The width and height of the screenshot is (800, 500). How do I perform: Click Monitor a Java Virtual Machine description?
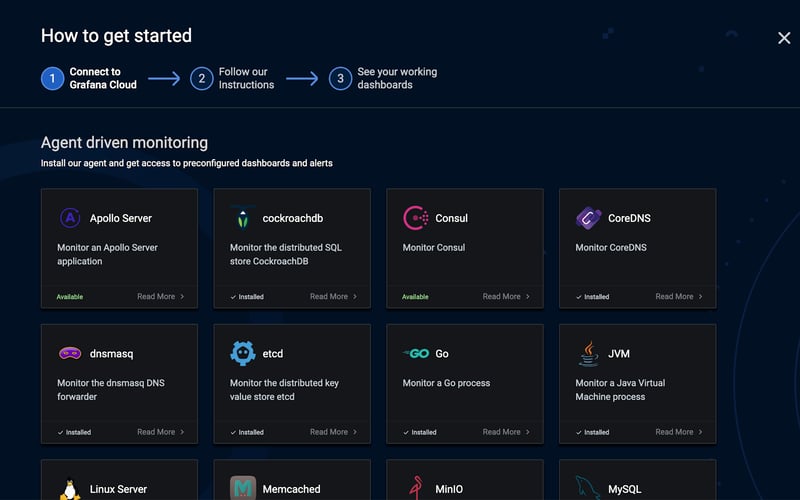pos(620,390)
